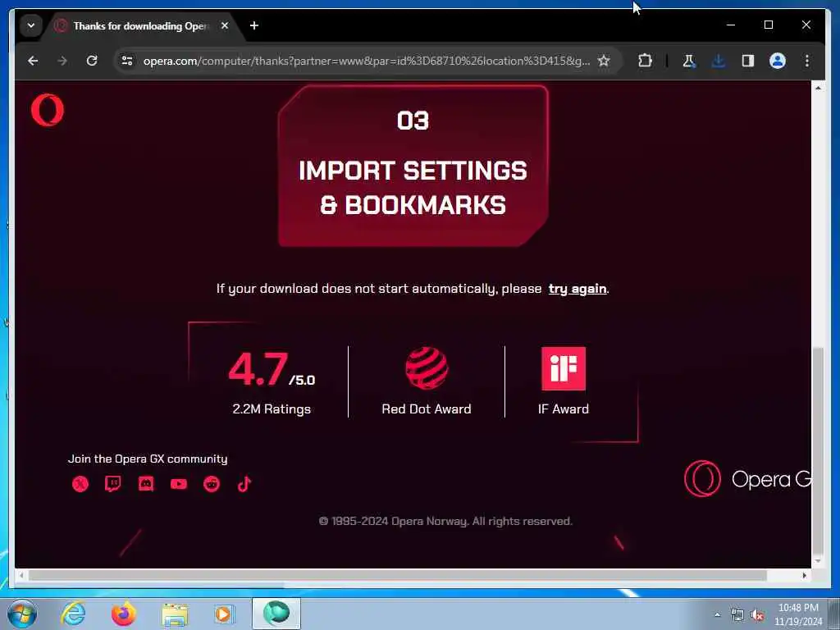Open the Windows Start menu orb
Viewport: 840px width, 630px height.
coord(22,614)
